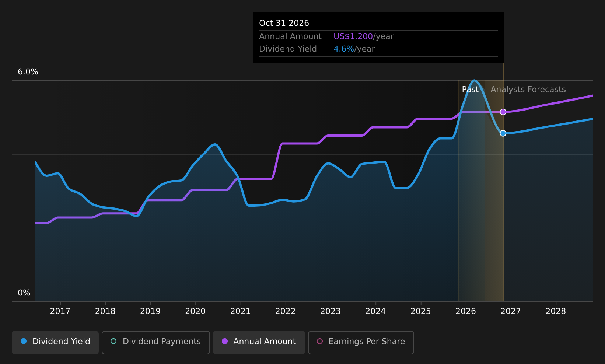
Task: Click the 6.0% y-axis label
Action: coord(28,72)
